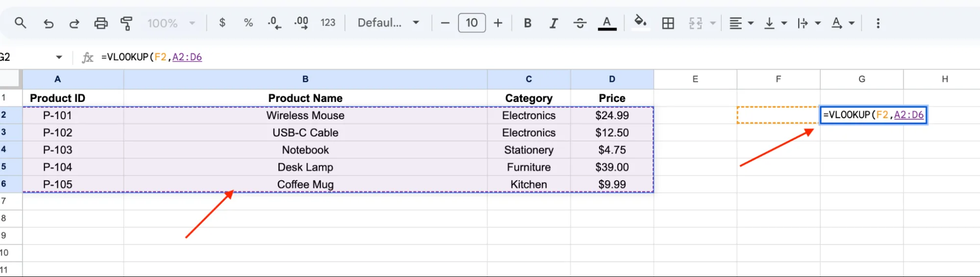
Task: Click the Price header cell
Action: click(612, 98)
